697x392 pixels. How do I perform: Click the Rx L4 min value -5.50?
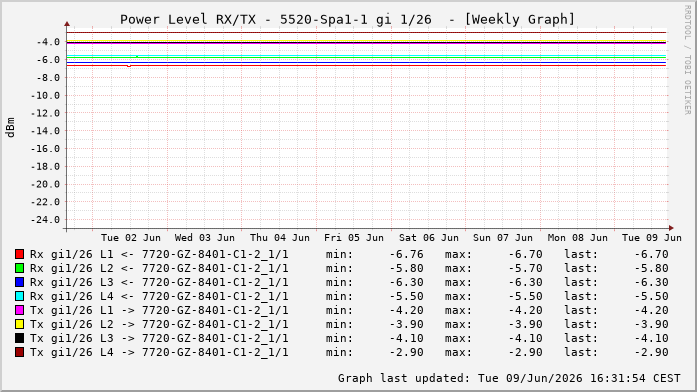point(406,296)
